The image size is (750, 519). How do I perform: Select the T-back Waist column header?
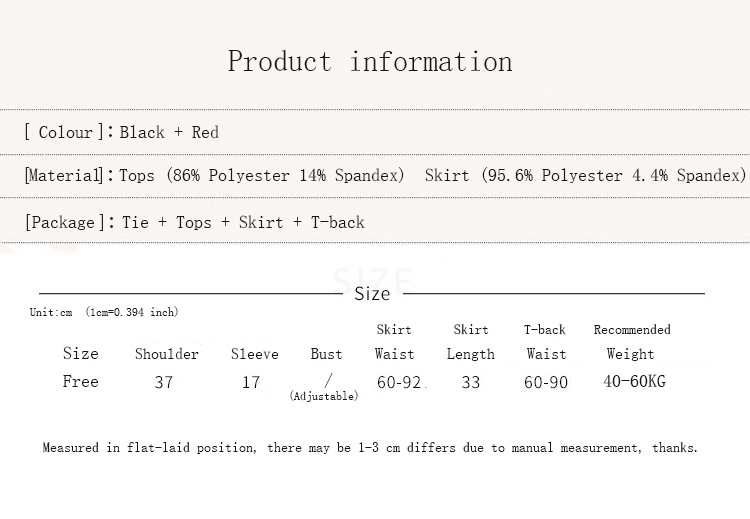click(545, 342)
